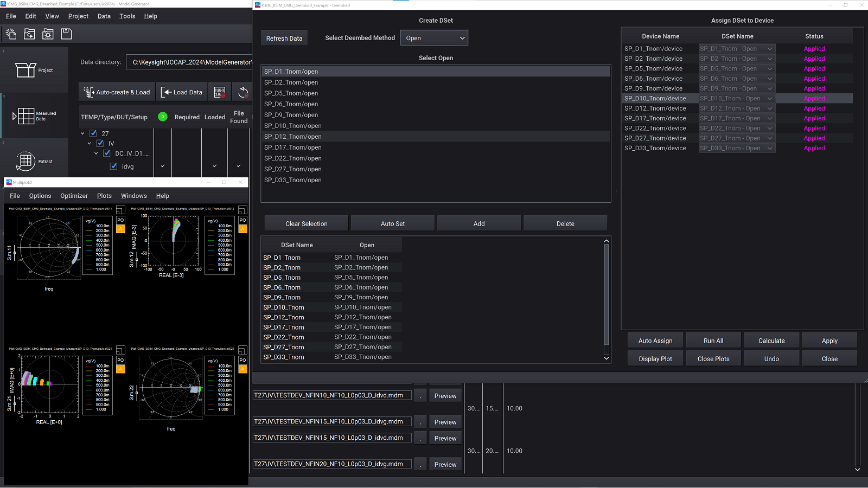Screen dimensions: 868x488
Task: Create a new project using the toolbar icon
Action: pyautogui.click(x=11, y=34)
